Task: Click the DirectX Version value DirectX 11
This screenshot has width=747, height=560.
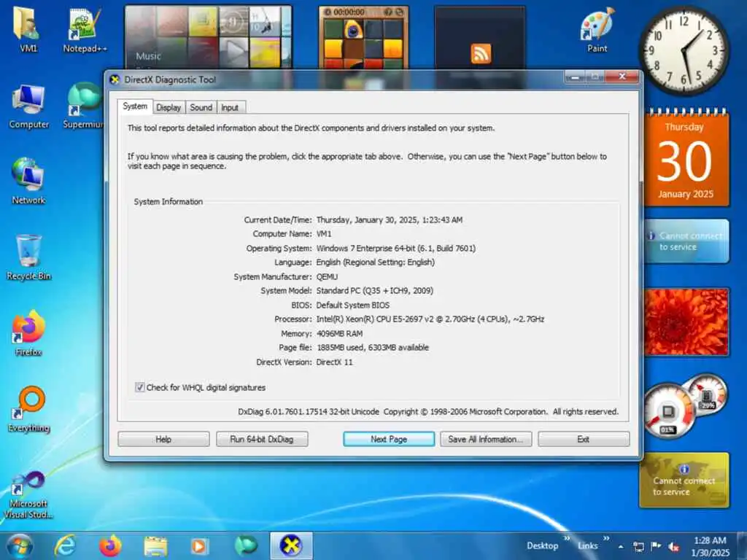Action: 334,362
